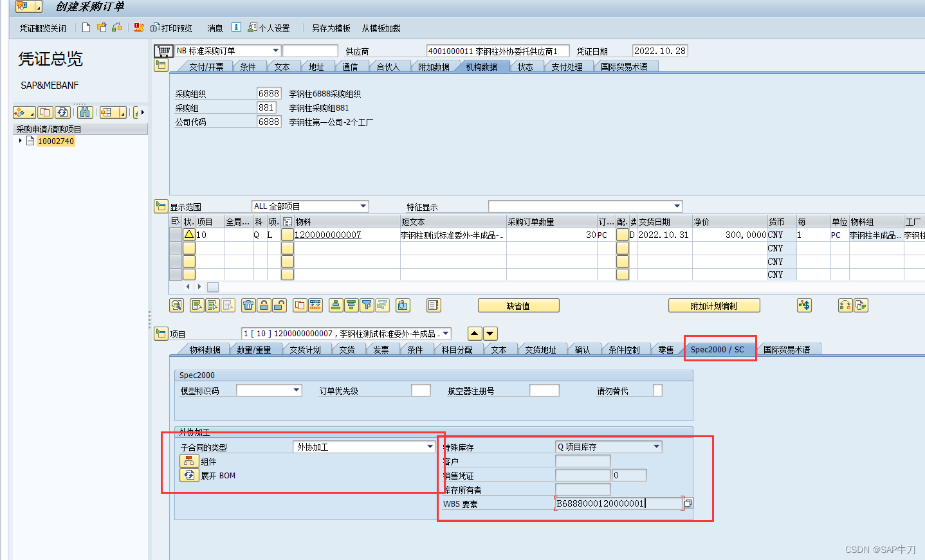Click the create new document icon

point(86,28)
